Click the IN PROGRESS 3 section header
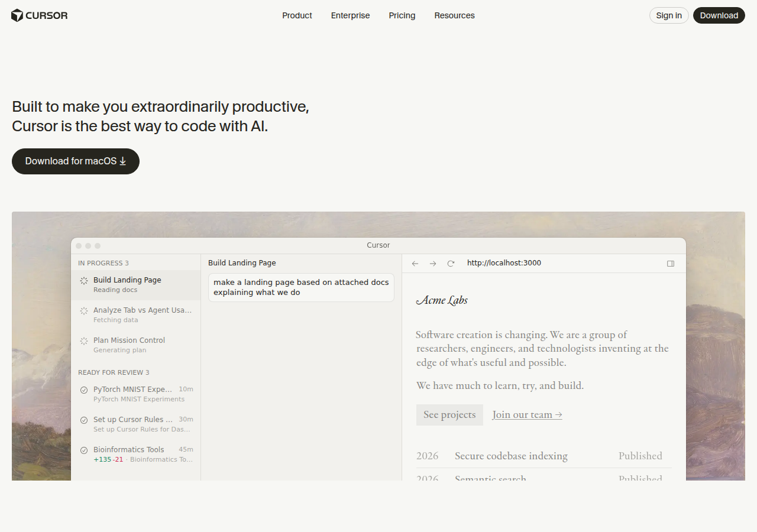757x532 pixels. [x=103, y=263]
